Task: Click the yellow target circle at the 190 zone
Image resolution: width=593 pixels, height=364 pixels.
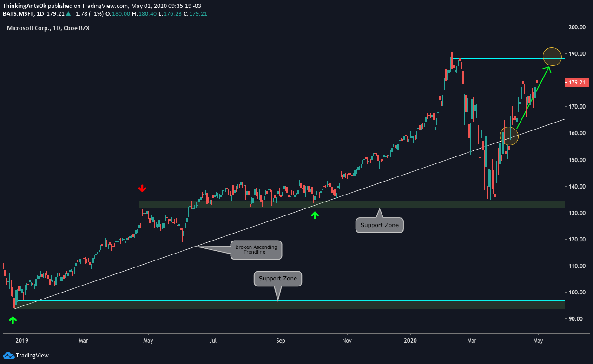Action: (552, 56)
